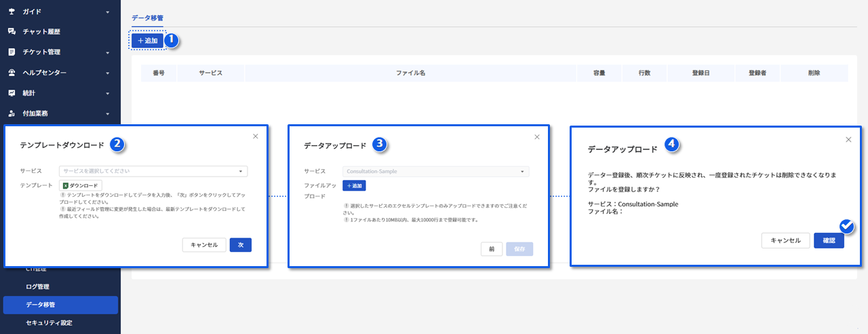Select the データ移管 tab at top
868x334 pixels.
147,18
